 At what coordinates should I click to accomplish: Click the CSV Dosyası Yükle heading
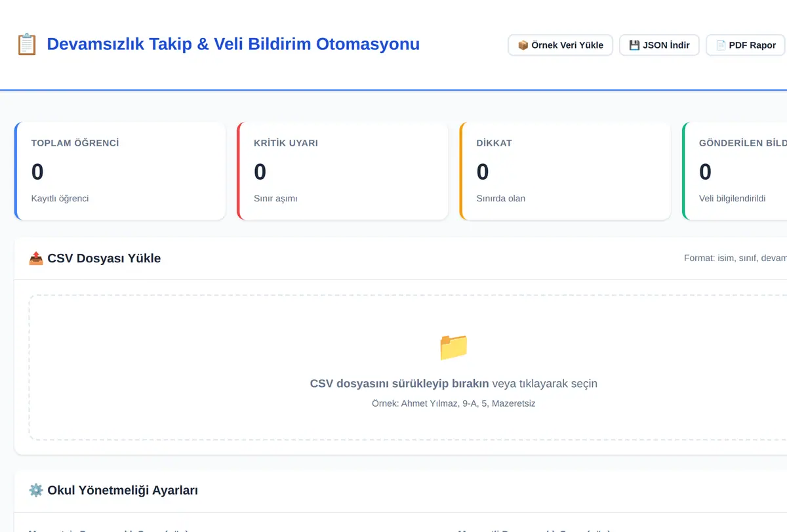104,258
